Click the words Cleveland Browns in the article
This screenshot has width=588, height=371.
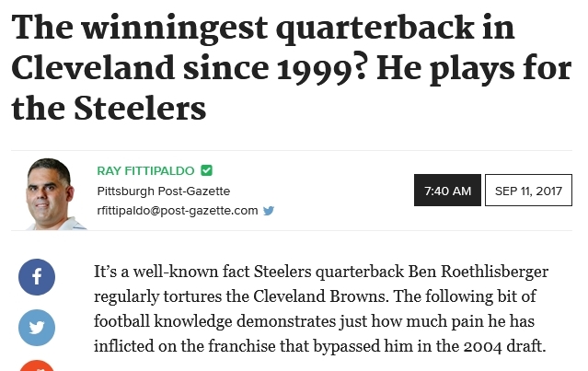tap(319, 296)
